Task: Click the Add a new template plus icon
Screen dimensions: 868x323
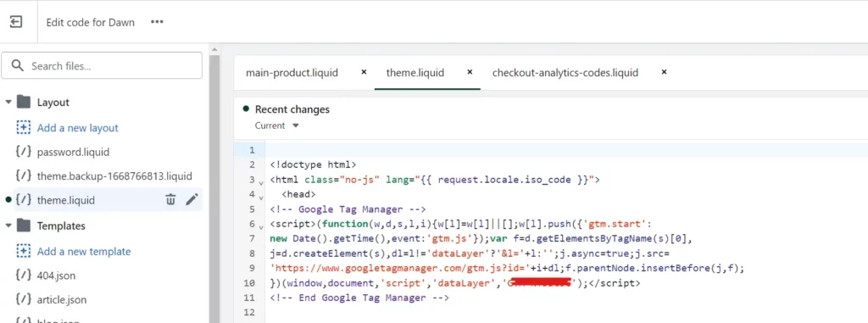Action: pyautogui.click(x=23, y=251)
